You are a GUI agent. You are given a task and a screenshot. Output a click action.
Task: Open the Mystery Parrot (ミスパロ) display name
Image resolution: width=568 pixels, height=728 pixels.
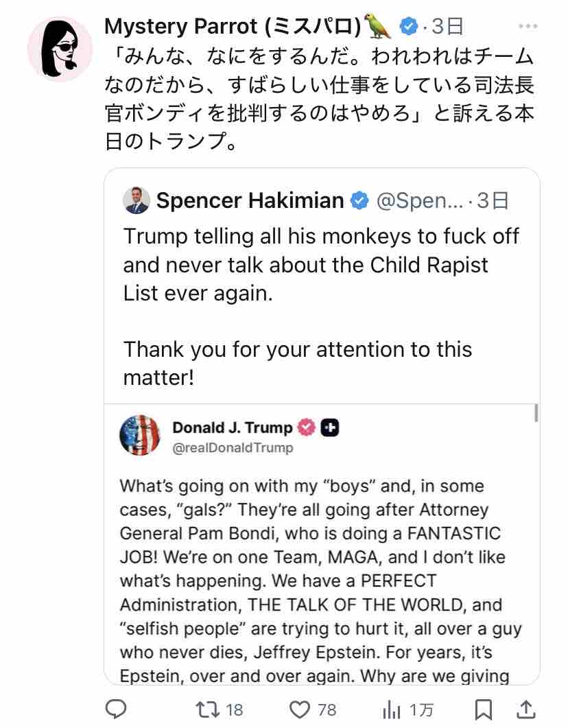tap(233, 27)
